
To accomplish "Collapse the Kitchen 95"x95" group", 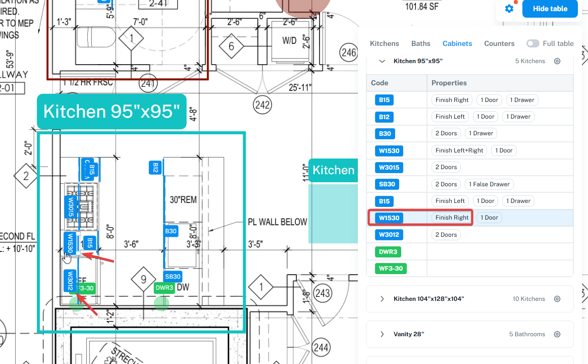I will pyautogui.click(x=382, y=61).
